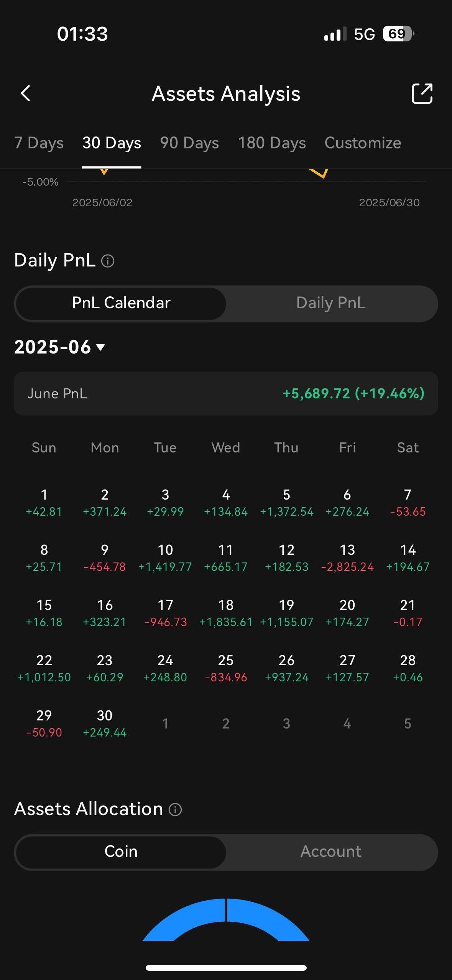Switch to the 90 Days tab
The height and width of the screenshot is (980, 452).
coord(189,143)
